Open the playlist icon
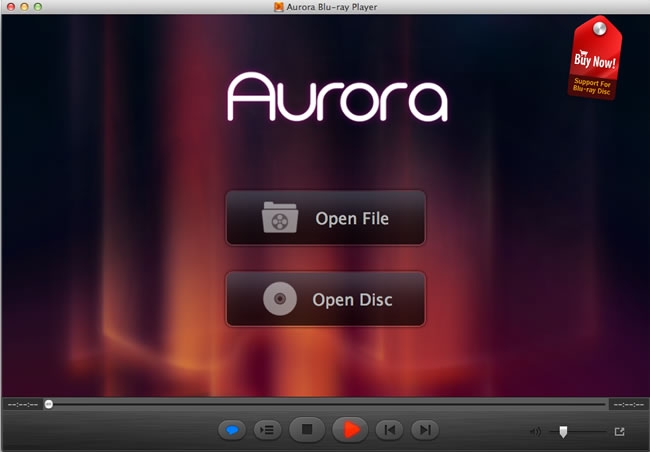 tap(266, 430)
